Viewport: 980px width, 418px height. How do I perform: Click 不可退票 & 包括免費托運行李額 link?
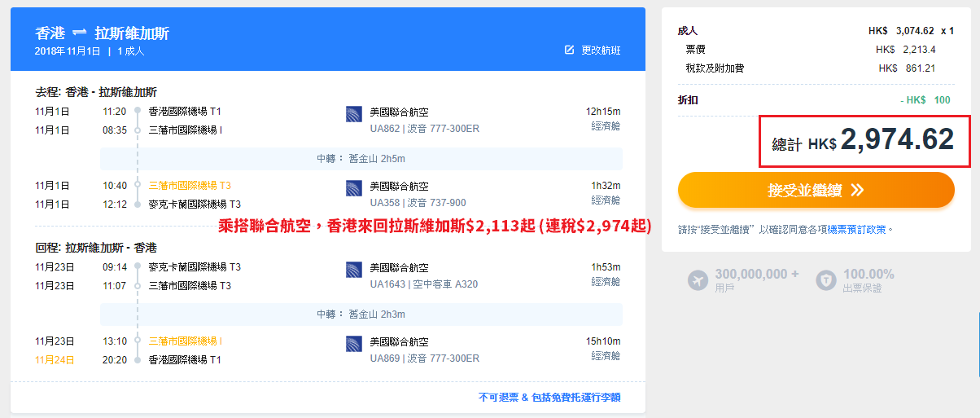coord(549,398)
